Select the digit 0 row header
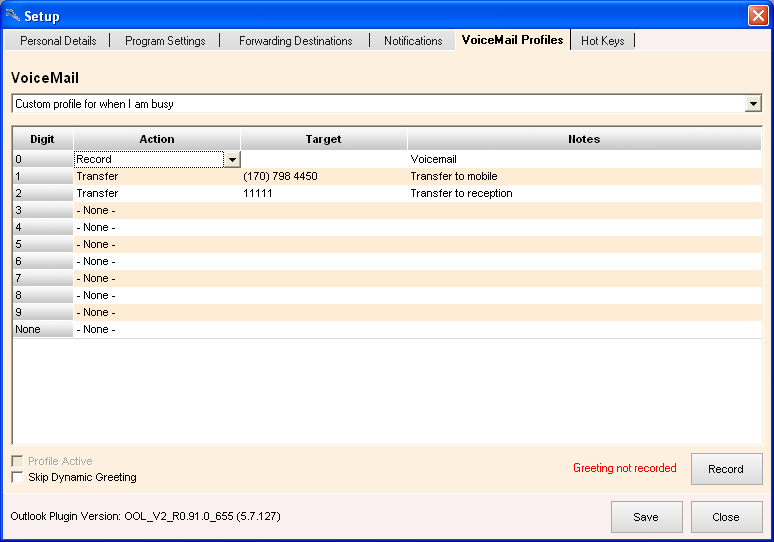774x542 pixels. tap(43, 159)
